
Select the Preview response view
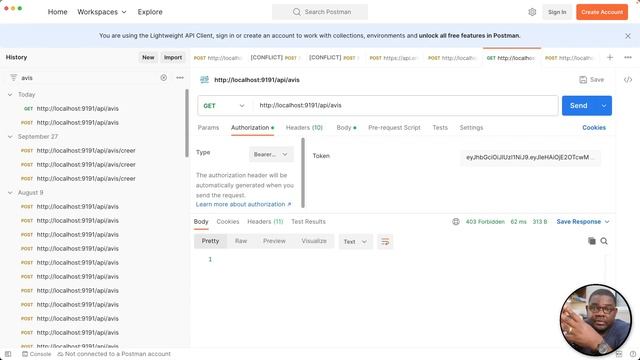[274, 241]
